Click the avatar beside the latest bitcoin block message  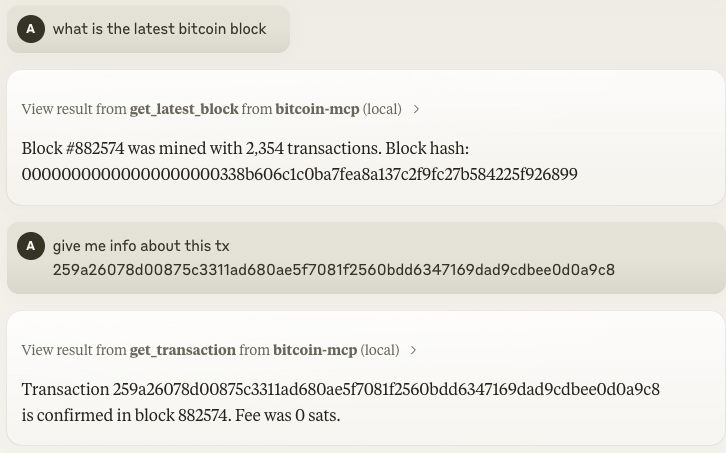[31, 29]
